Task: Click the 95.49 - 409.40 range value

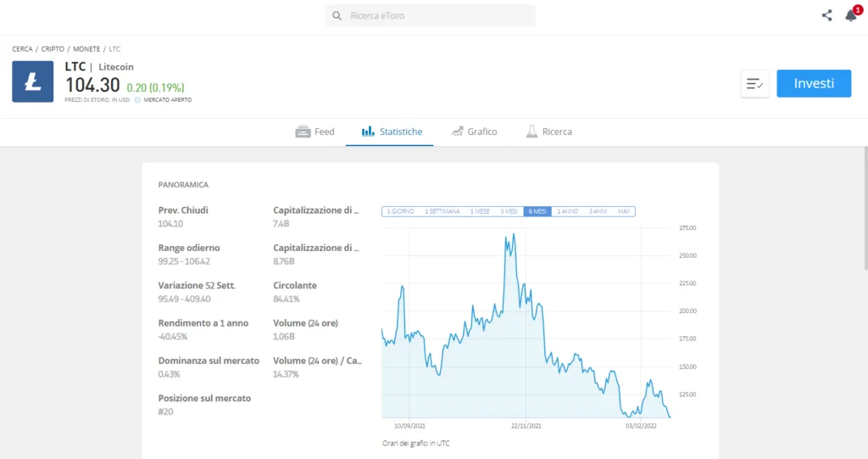Action: pos(184,299)
